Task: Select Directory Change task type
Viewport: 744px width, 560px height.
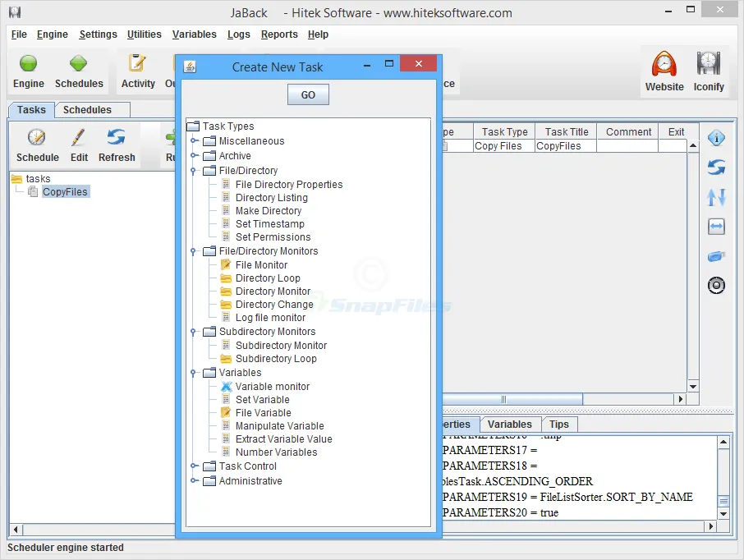Action: [274, 304]
